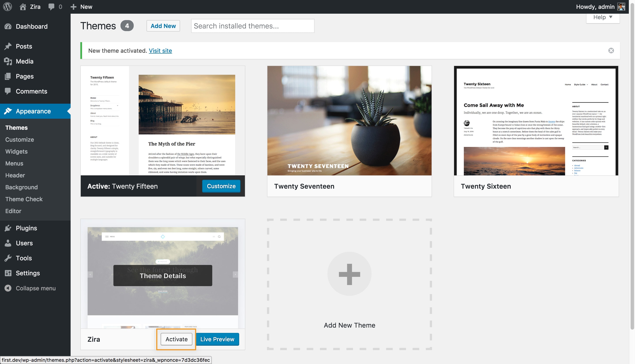The width and height of the screenshot is (635, 364).
Task: Click Collapse menu text
Action: (36, 288)
